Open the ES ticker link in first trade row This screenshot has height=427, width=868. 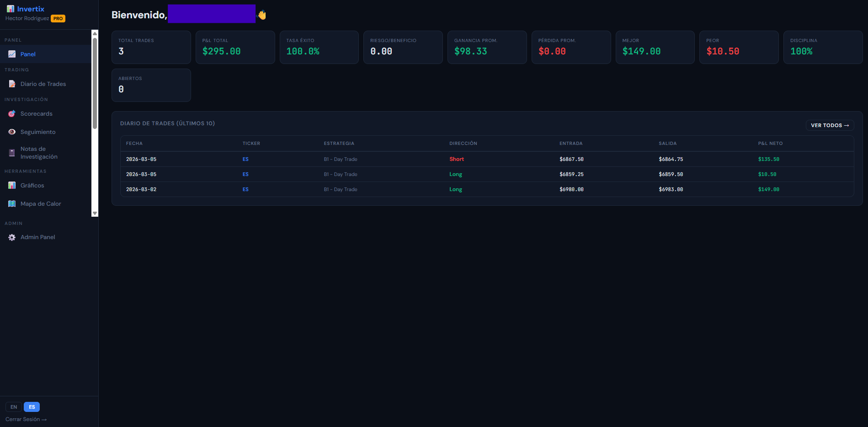click(245, 159)
